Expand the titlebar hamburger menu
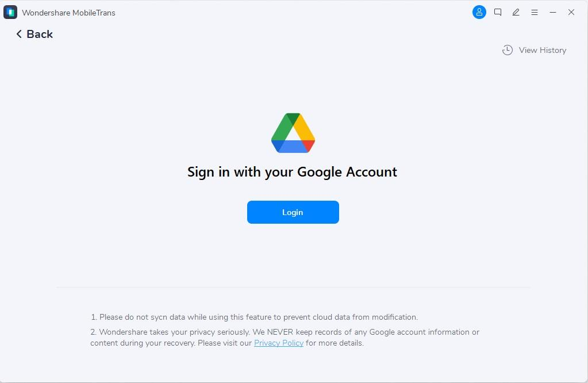 (x=534, y=12)
